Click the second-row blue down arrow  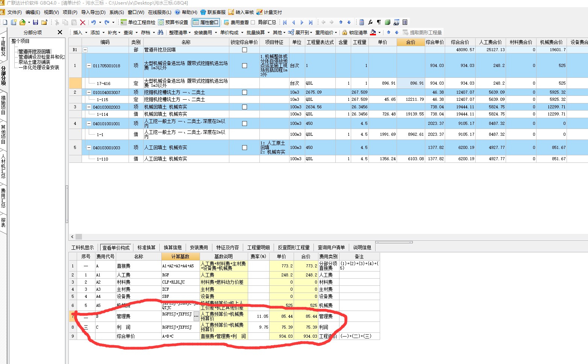pyautogui.click(x=397, y=32)
